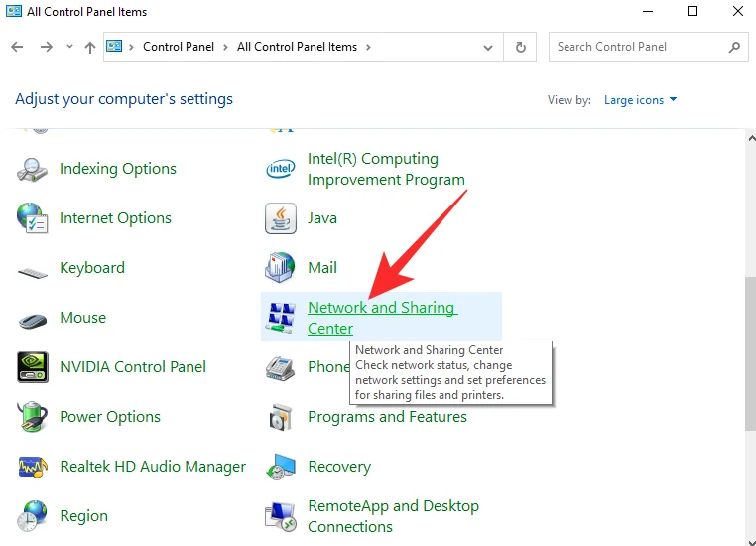Close the All Control Panel Items window
This screenshot has width=756, height=546.
(738, 11)
